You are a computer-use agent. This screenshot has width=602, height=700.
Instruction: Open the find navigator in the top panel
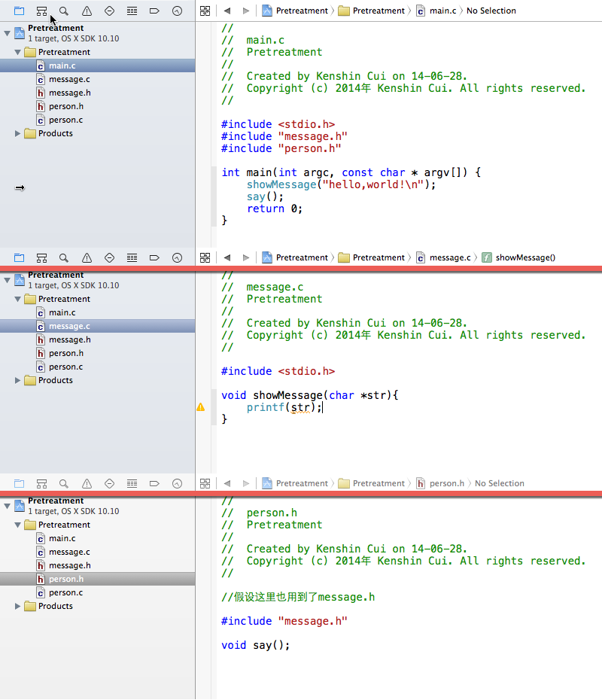[x=64, y=11]
